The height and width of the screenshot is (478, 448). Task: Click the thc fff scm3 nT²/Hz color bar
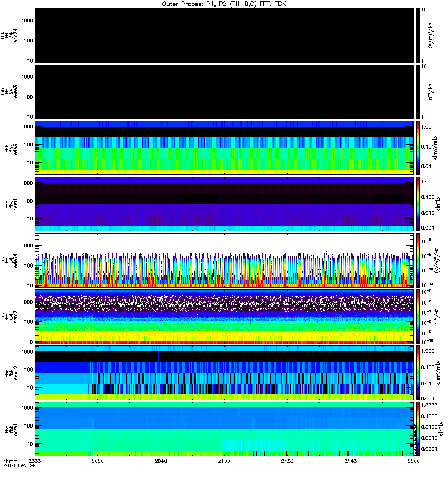coord(418,317)
